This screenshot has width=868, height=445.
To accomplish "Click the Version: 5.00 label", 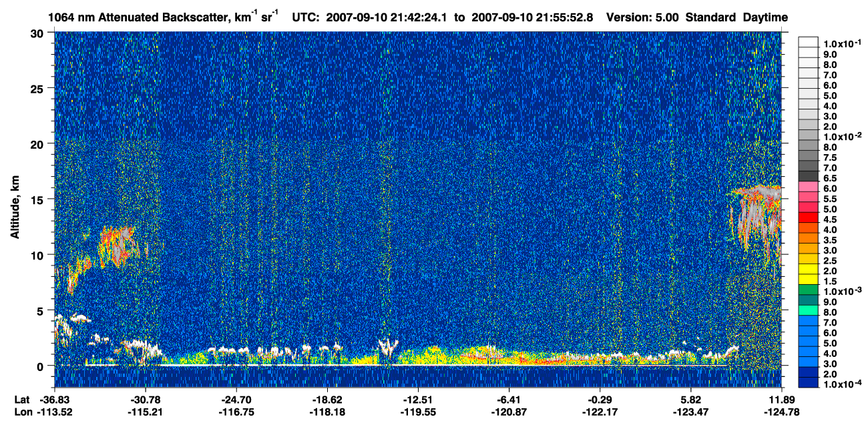I will (642, 18).
